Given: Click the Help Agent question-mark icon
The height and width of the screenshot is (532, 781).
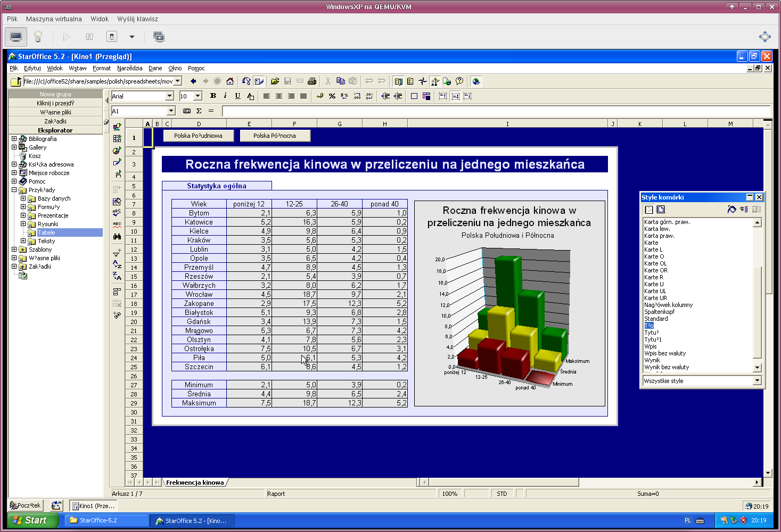Looking at the screenshot, I should [x=459, y=81].
